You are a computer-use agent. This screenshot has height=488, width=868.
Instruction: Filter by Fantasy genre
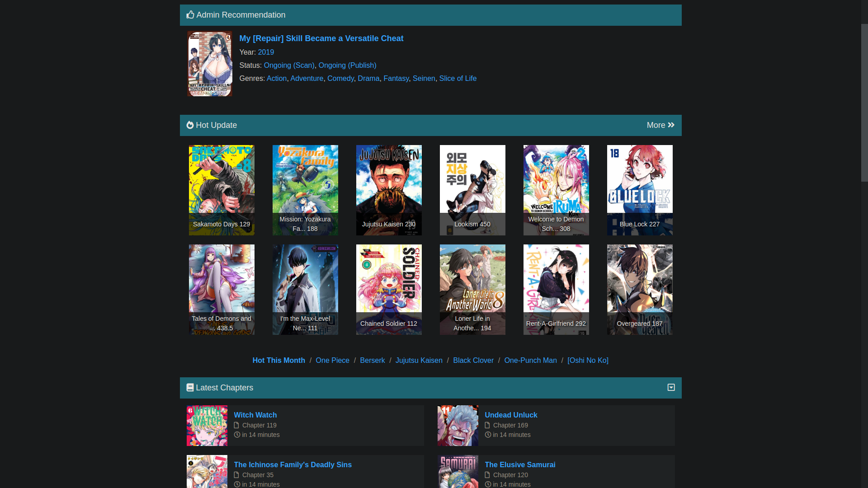click(396, 78)
